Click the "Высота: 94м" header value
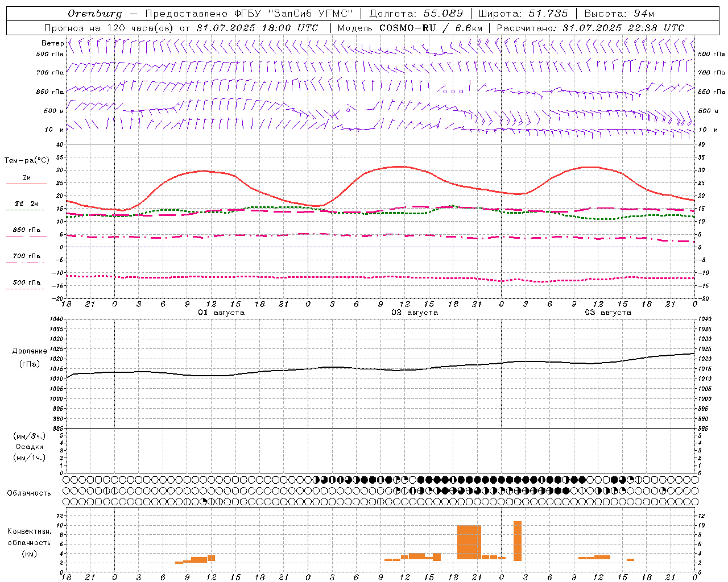The image size is (728, 582). (x=620, y=14)
